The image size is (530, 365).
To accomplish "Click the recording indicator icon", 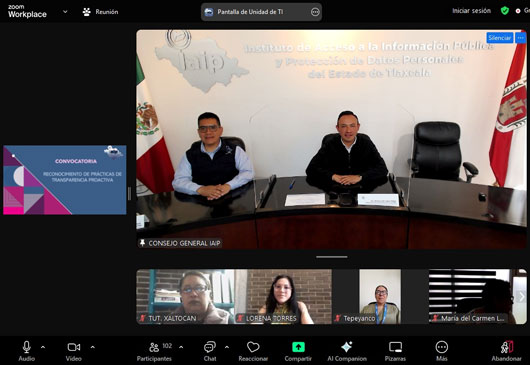I will tap(517, 11).
